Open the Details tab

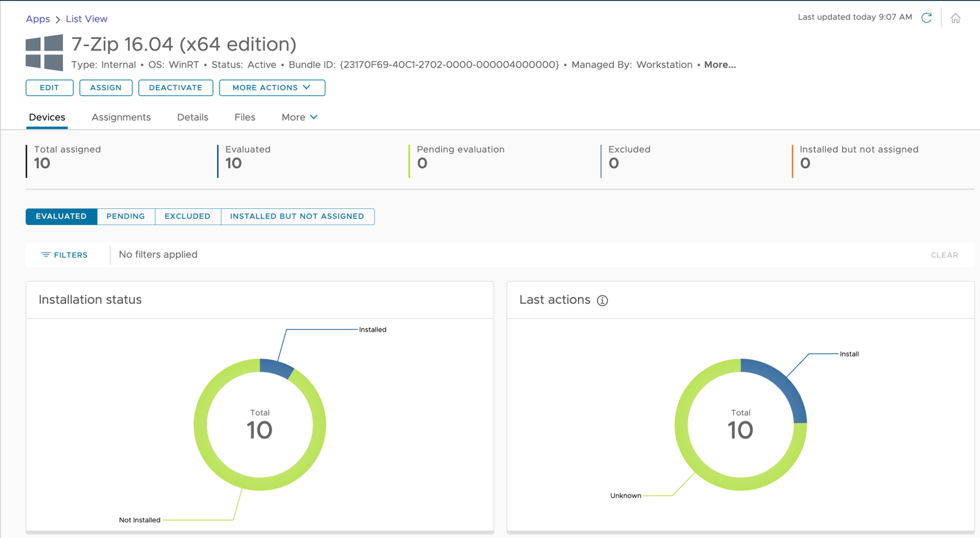[192, 117]
